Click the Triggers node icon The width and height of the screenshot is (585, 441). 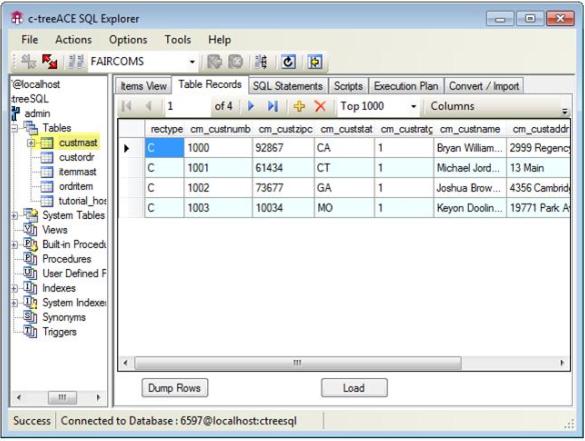(x=30, y=331)
